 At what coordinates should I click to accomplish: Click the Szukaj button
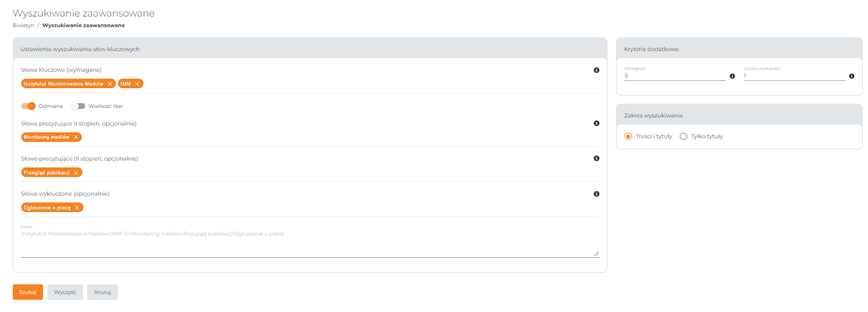pos(28,292)
